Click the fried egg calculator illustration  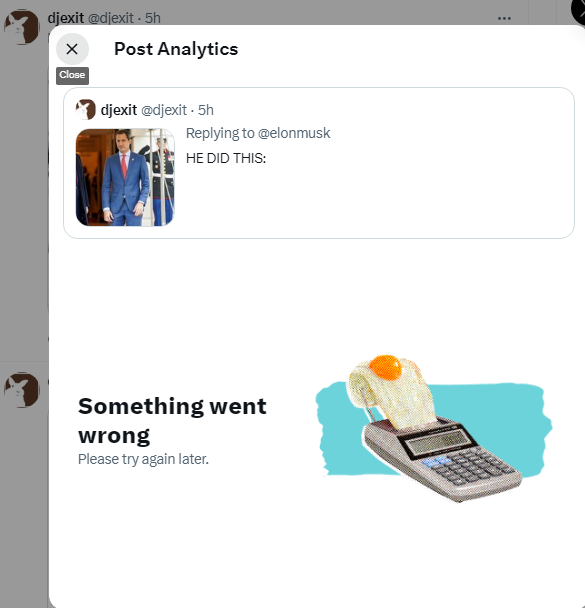click(x=434, y=428)
